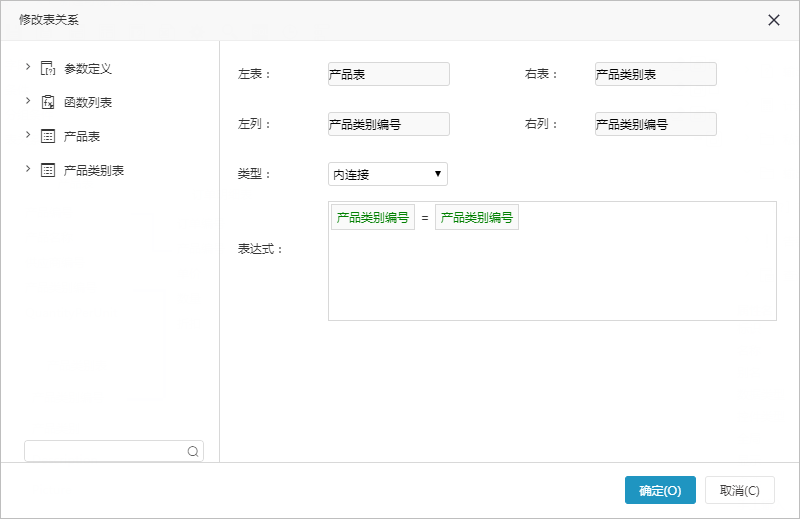800x519 pixels.
Task: Close the 修改表关系 dialog
Action: 773,20
